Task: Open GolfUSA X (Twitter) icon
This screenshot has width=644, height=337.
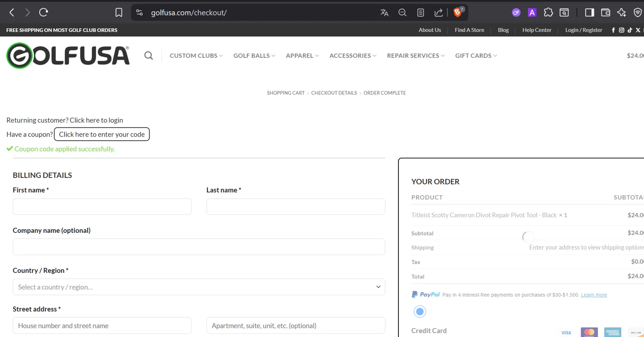Action: pos(638,30)
